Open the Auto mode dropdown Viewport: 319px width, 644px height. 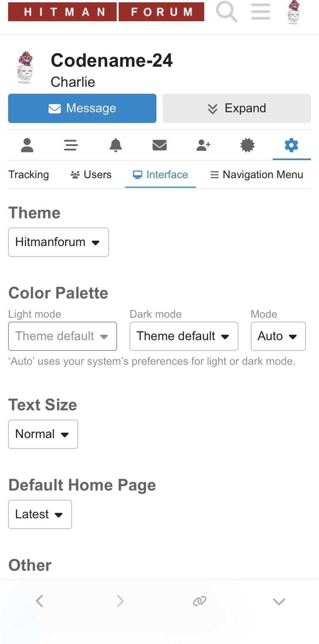click(x=278, y=336)
